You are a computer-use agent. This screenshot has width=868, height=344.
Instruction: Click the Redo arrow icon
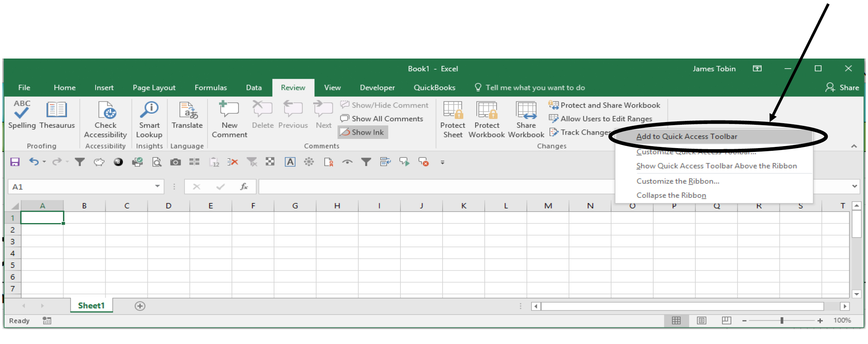57,162
